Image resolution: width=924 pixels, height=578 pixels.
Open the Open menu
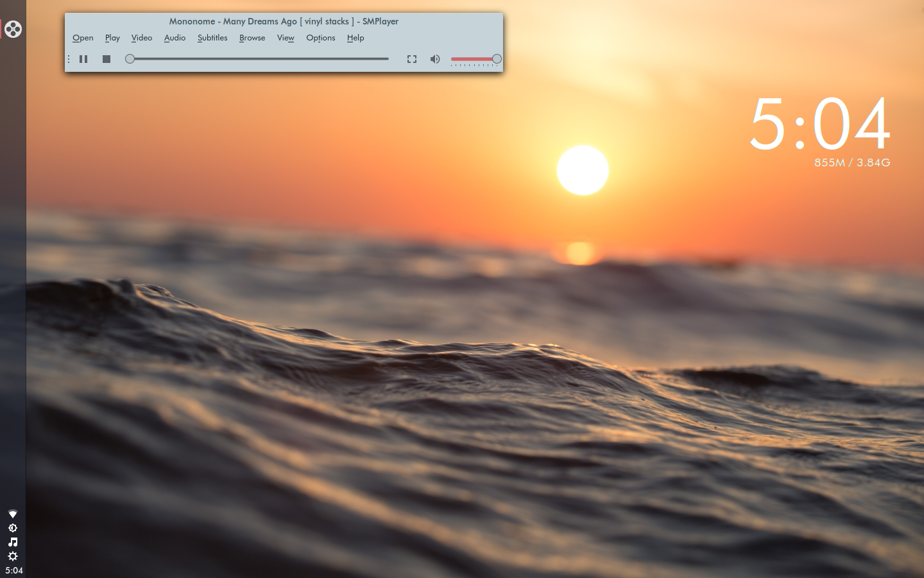click(x=83, y=38)
